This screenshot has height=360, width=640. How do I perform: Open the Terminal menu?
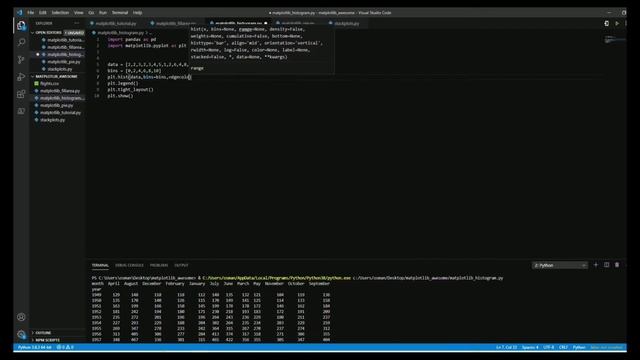(120, 13)
